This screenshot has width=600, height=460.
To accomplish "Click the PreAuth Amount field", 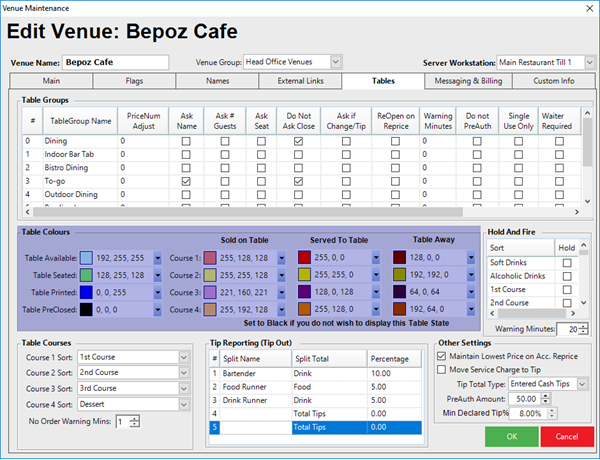I will click(525, 399).
